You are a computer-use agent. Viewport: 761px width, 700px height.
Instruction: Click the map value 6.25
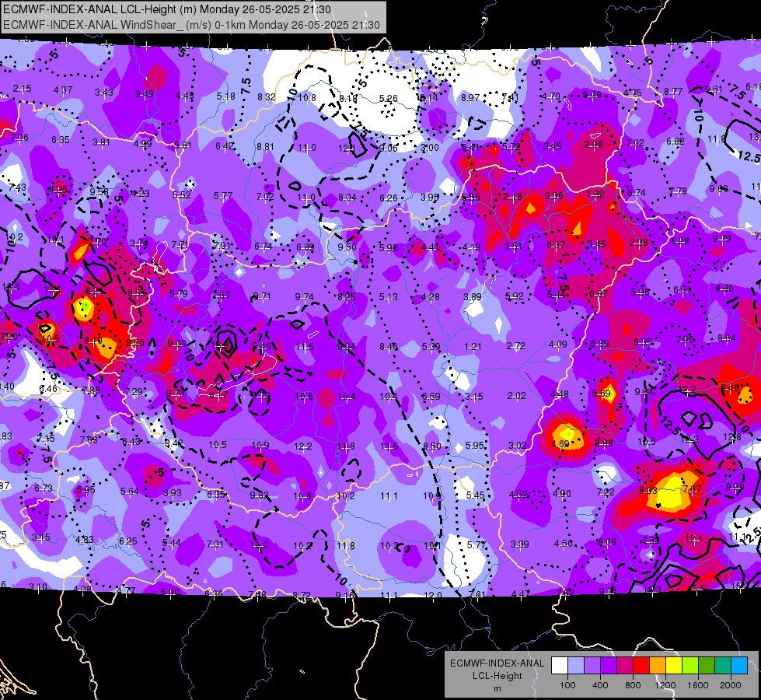[x=128, y=541]
